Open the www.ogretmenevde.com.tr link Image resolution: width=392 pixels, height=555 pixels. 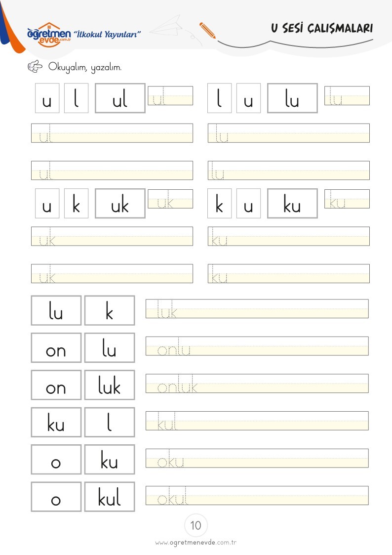[x=196, y=542]
